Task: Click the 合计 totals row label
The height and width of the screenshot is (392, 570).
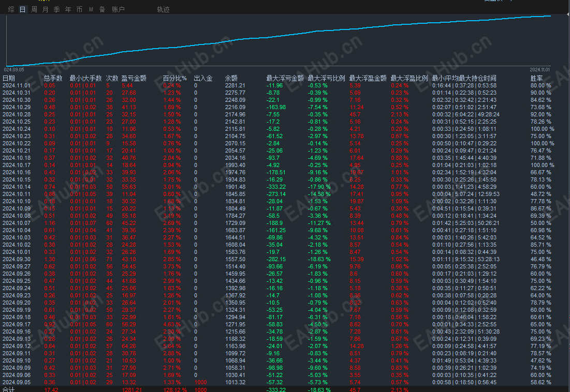Action: pyautogui.click(x=9, y=389)
